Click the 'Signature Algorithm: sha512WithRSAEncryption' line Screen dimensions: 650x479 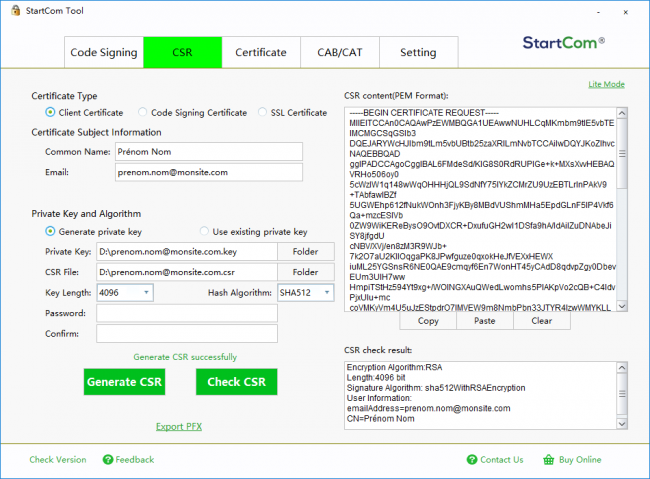(x=436, y=388)
